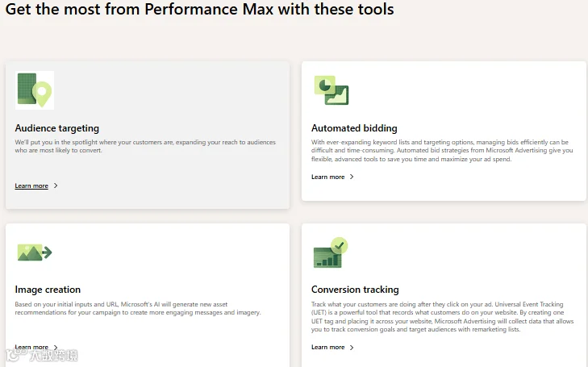Select the Audience targeting heading
The width and height of the screenshot is (588, 367).
pos(57,128)
